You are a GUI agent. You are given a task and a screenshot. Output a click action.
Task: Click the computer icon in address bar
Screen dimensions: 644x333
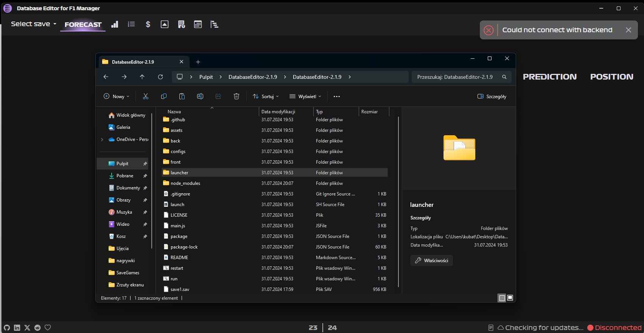[180, 77]
